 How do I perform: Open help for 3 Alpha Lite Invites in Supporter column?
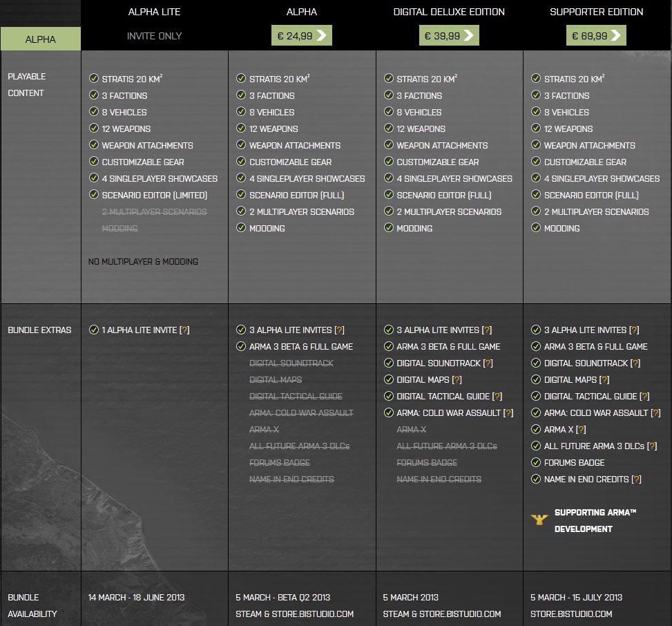point(634,330)
